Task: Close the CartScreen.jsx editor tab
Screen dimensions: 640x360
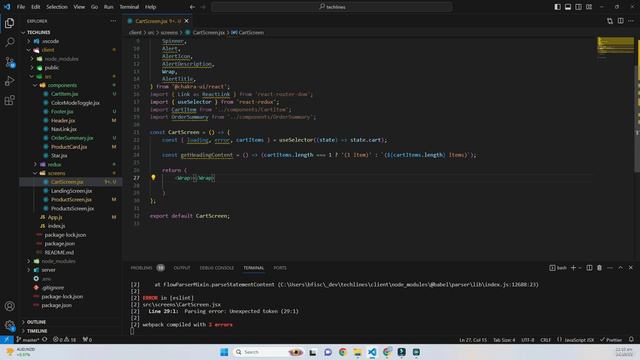Action: click(x=187, y=21)
